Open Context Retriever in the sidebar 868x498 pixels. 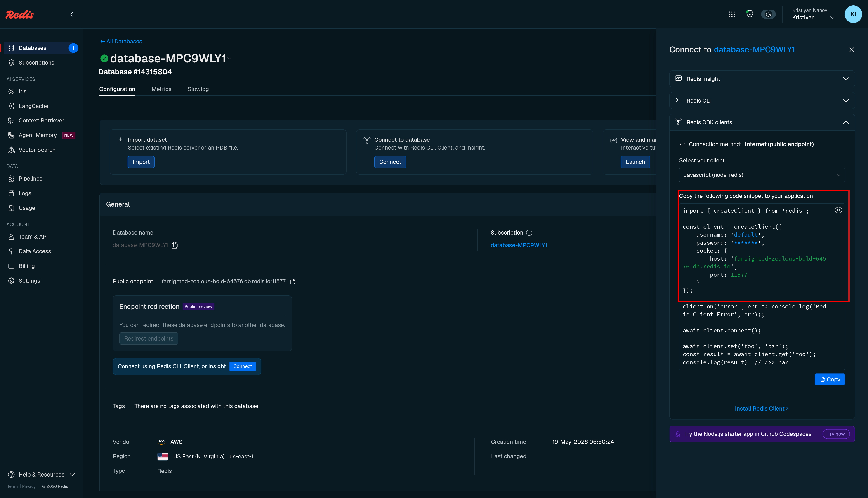coord(41,120)
